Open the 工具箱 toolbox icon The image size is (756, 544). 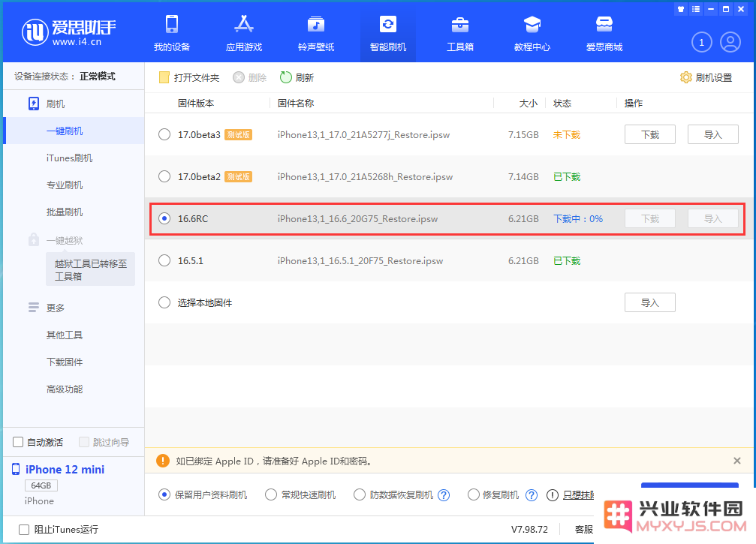coord(460,24)
